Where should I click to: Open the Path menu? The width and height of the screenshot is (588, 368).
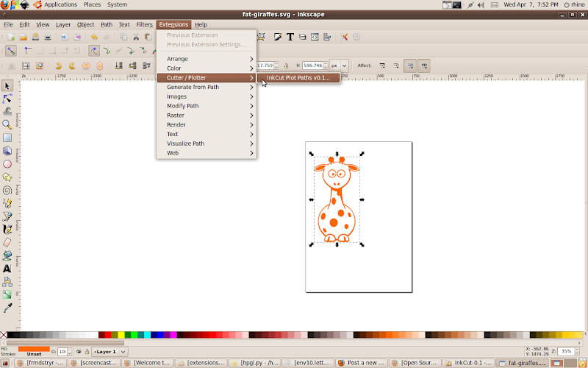coord(107,24)
